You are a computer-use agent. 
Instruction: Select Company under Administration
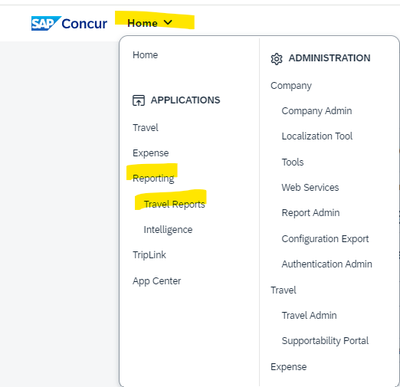[291, 86]
